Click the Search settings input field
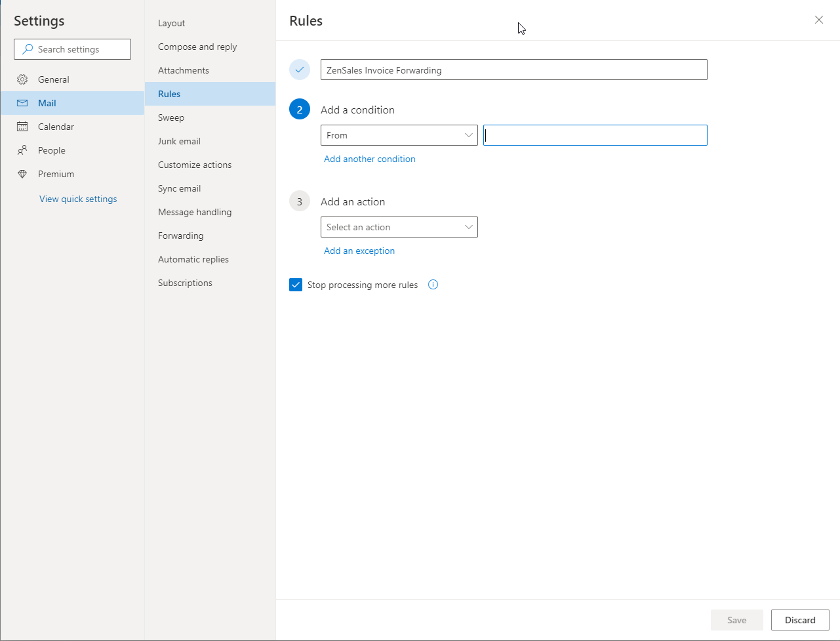The image size is (840, 641). coord(72,49)
